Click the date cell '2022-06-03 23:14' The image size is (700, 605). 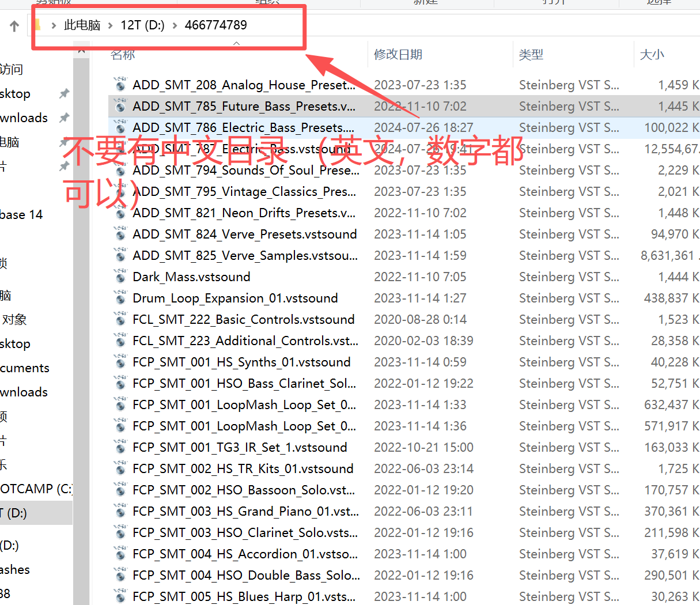point(423,468)
